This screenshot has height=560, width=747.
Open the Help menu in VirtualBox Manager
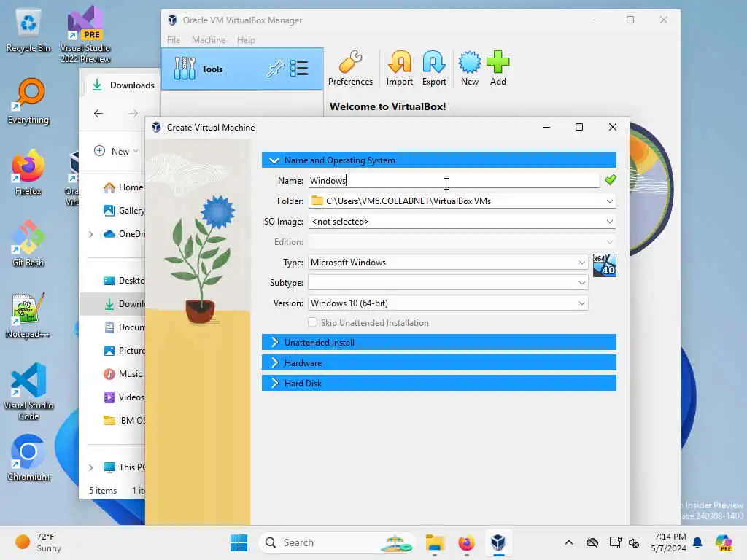246,40
